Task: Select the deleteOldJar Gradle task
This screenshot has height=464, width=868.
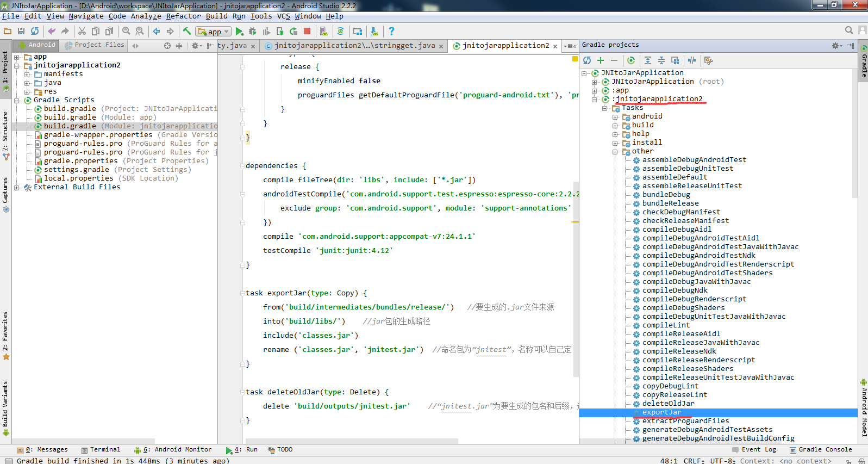Action: [668, 404]
